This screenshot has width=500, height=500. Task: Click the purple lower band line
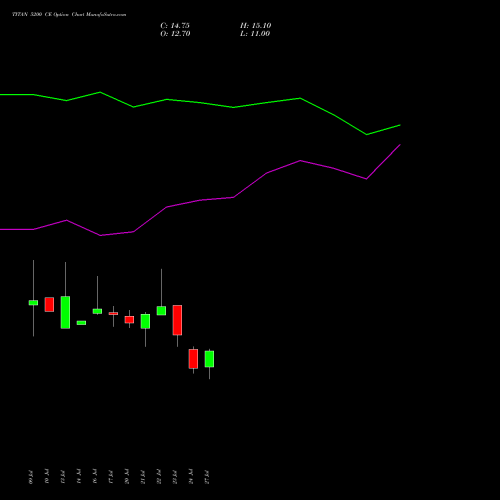[x=200, y=200]
